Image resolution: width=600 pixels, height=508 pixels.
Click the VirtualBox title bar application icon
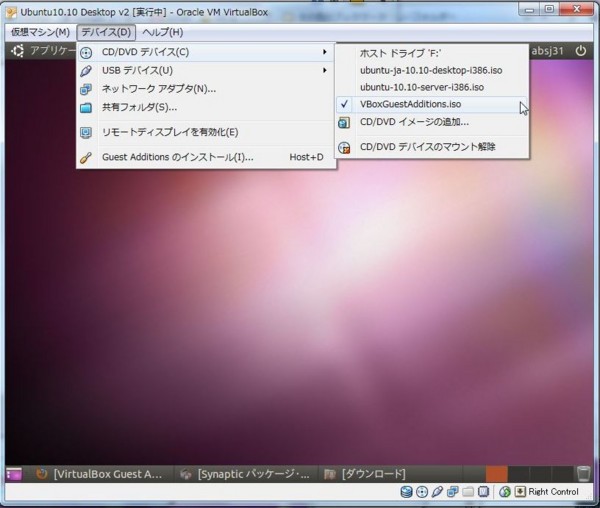click(x=11, y=12)
